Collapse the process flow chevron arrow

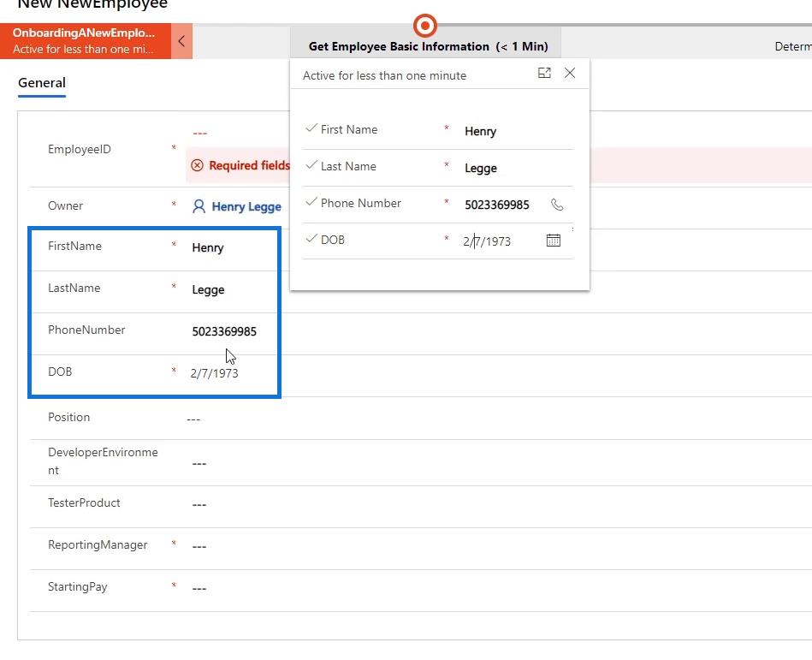tap(181, 41)
